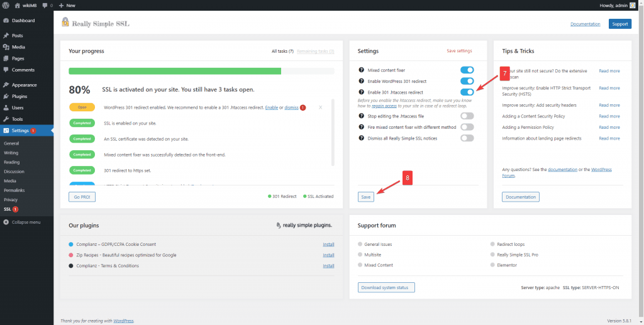
Task: Click help icon beside Fire mixed content fixer
Action: tap(362, 127)
